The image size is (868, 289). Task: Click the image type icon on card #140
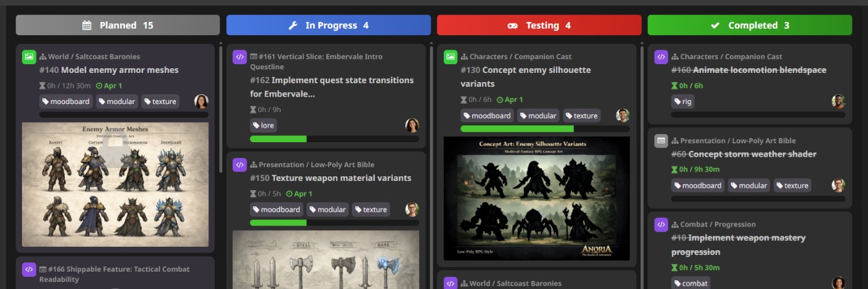point(29,57)
